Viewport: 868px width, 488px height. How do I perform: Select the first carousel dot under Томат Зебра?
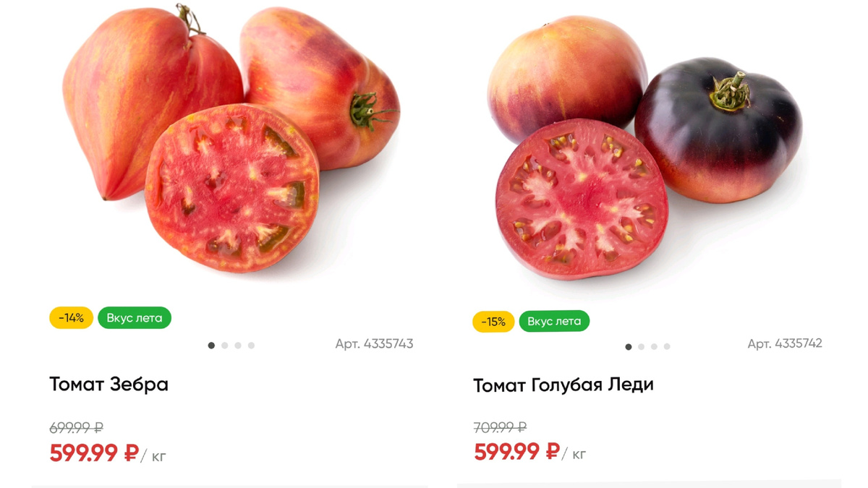(210, 345)
